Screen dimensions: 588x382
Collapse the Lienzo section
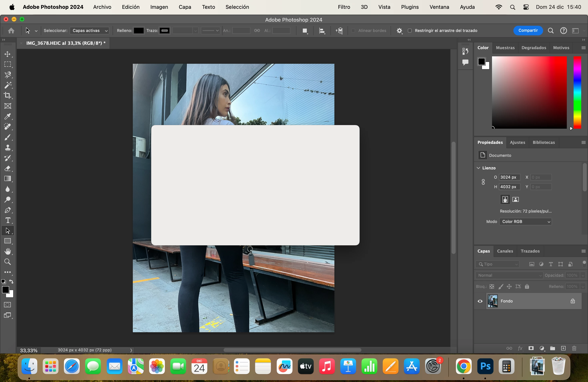tap(479, 168)
